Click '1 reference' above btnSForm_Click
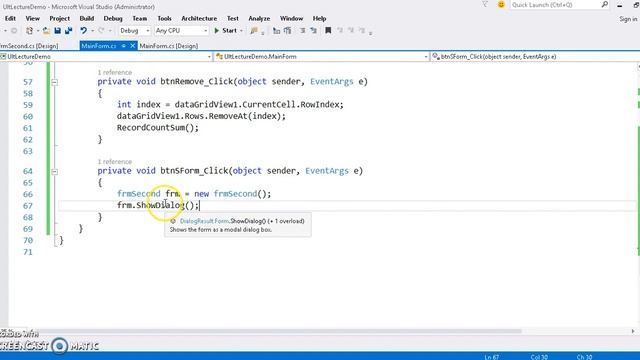Viewport: 640px width, 360px height. 115,162
